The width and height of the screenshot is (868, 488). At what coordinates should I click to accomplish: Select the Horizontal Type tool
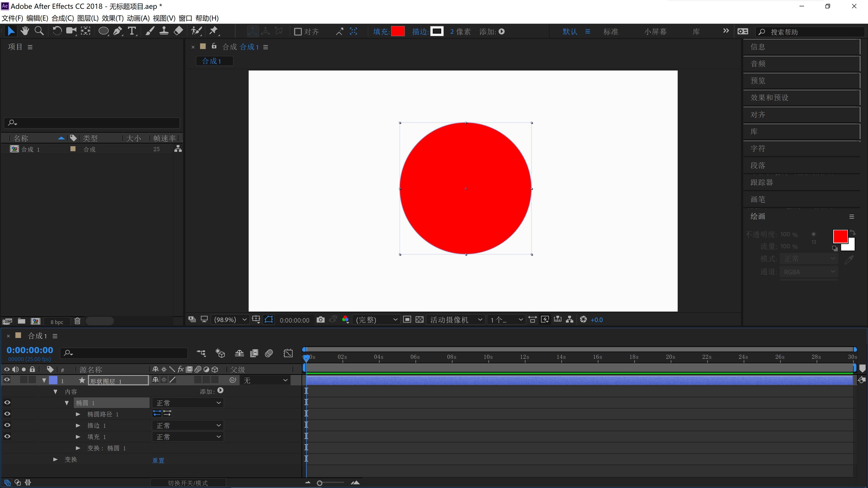[x=132, y=31]
